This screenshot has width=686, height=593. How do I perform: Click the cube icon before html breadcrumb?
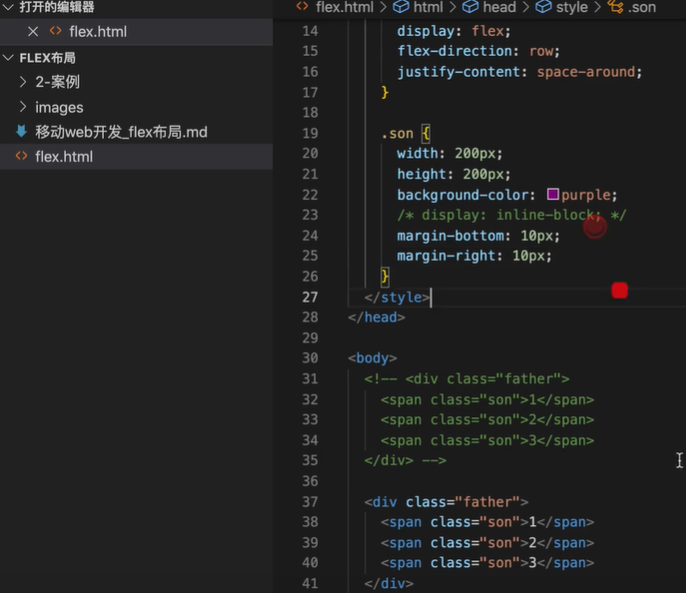point(400,7)
